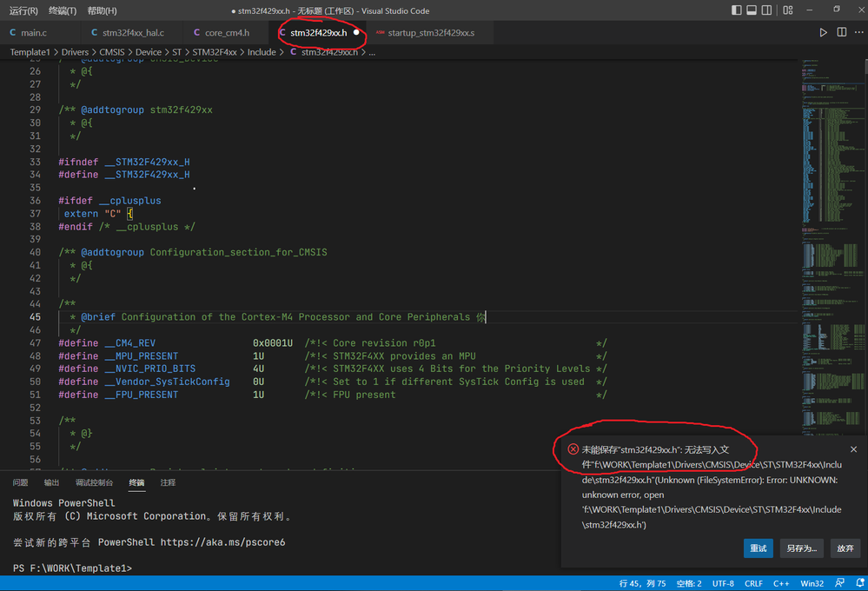Toggle the bottom panel layout icon
The image size is (868, 591).
752,10
